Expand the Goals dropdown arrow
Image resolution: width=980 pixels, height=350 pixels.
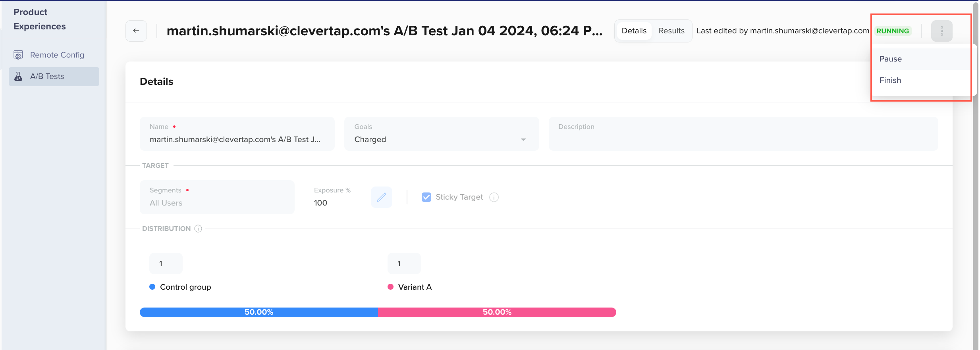(x=523, y=140)
